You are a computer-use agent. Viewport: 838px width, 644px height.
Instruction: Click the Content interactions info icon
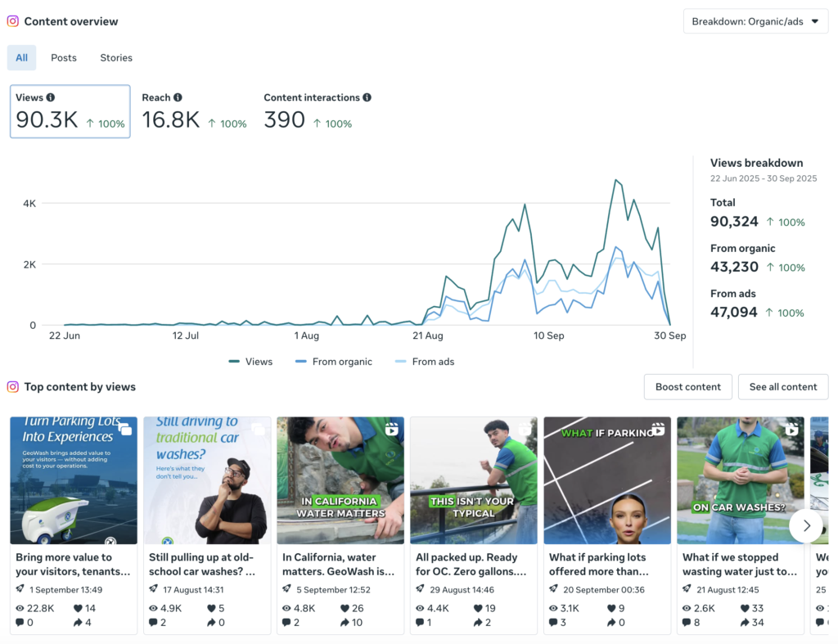367,97
